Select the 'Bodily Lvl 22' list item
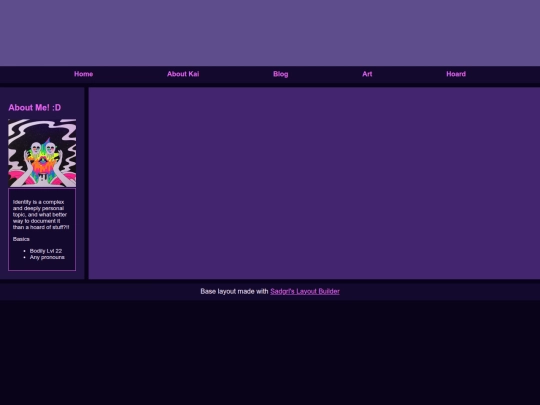This screenshot has width=540, height=405. point(46,251)
